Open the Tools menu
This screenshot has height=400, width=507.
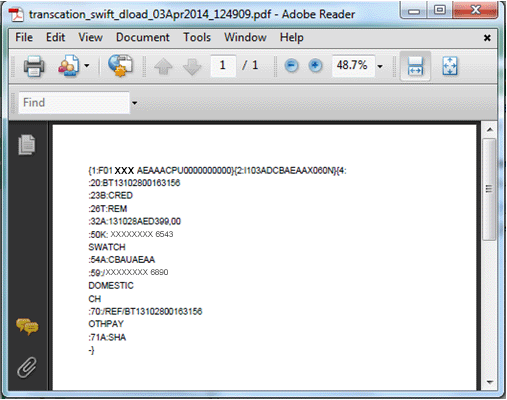[x=197, y=37]
